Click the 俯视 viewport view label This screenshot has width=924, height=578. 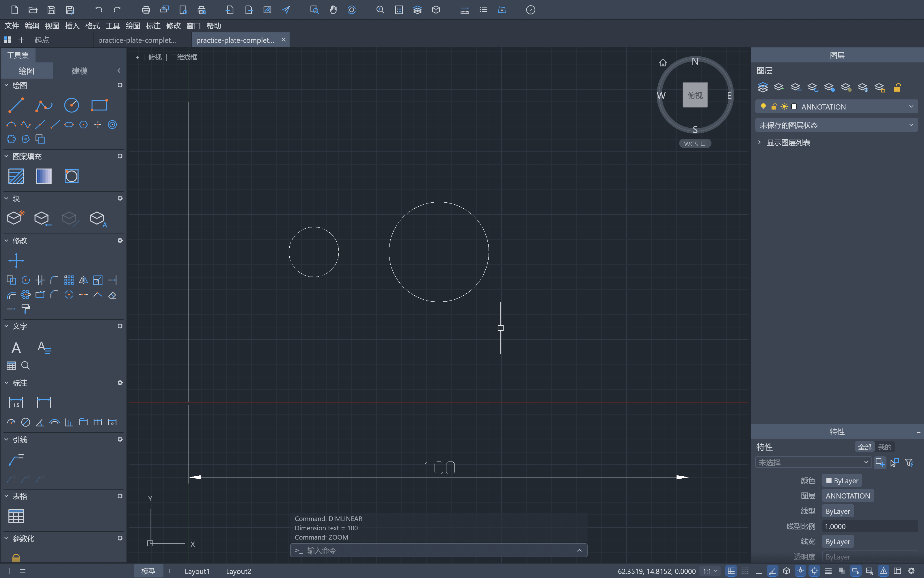point(155,57)
